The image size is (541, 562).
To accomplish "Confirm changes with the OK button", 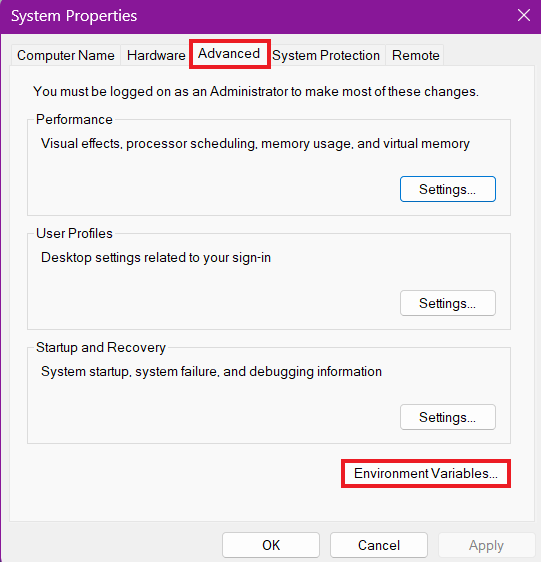I will 271,545.
